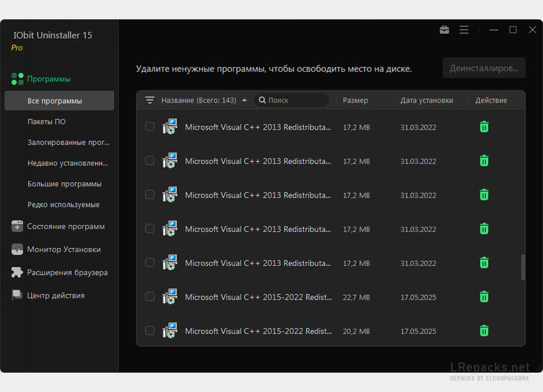Image resolution: width=543 pixels, height=392 pixels.
Task: Uninstall the 20,2 MB Visual C++ 2015-2022 entry
Action: tap(484, 330)
